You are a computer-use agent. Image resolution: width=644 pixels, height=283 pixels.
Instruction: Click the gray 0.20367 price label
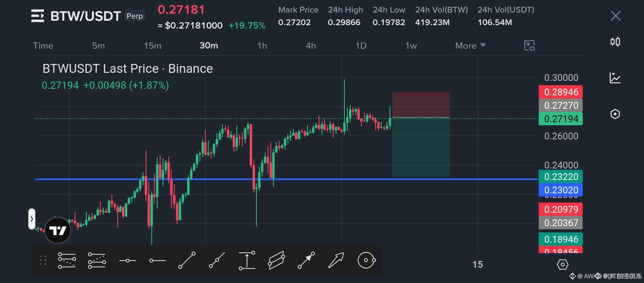coord(561,223)
